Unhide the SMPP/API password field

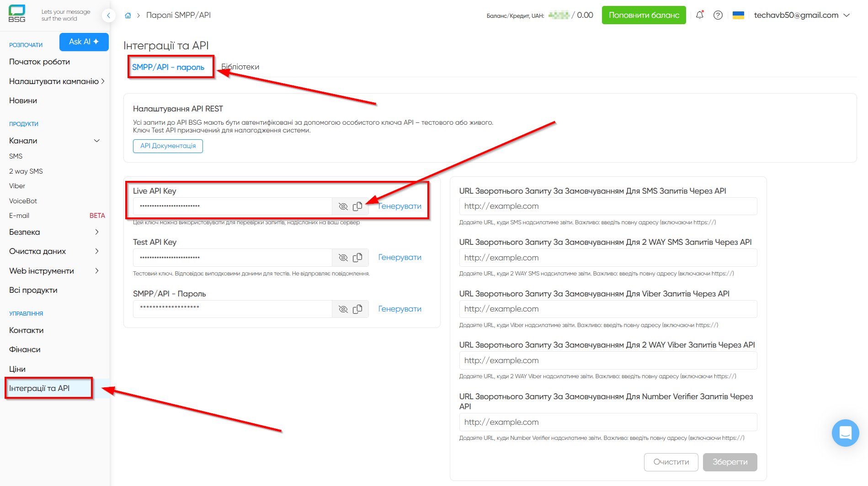[x=343, y=309]
